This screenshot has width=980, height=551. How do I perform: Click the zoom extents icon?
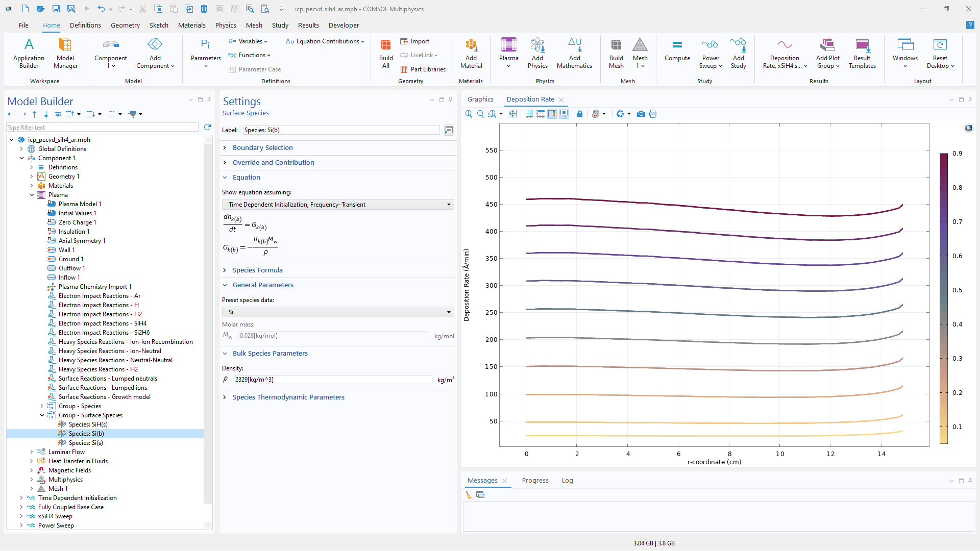(x=512, y=114)
